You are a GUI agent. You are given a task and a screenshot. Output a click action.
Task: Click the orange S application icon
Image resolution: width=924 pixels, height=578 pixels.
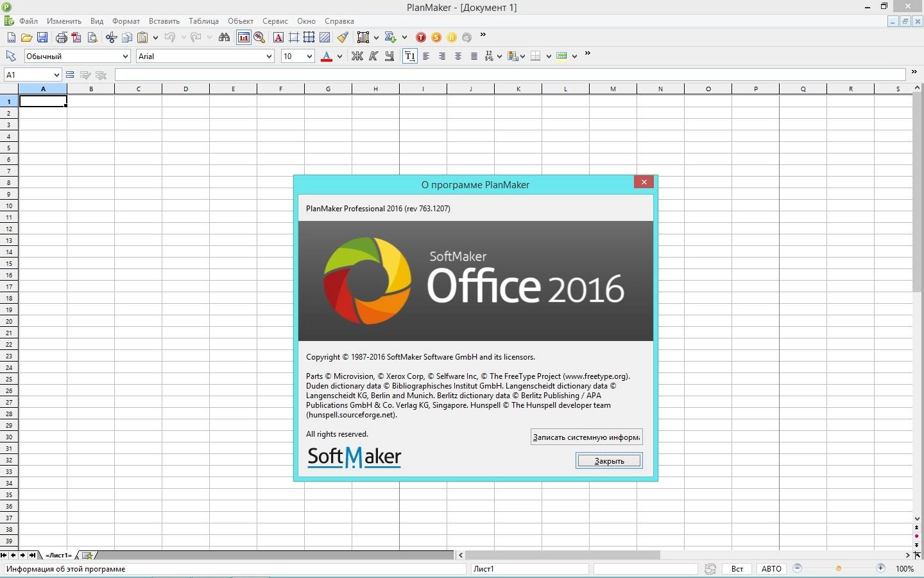coord(436,37)
